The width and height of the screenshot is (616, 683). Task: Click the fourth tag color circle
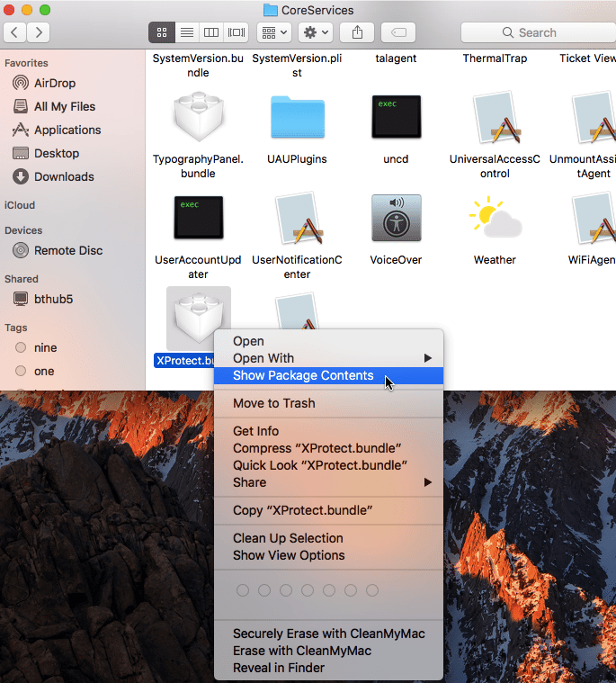tap(308, 590)
